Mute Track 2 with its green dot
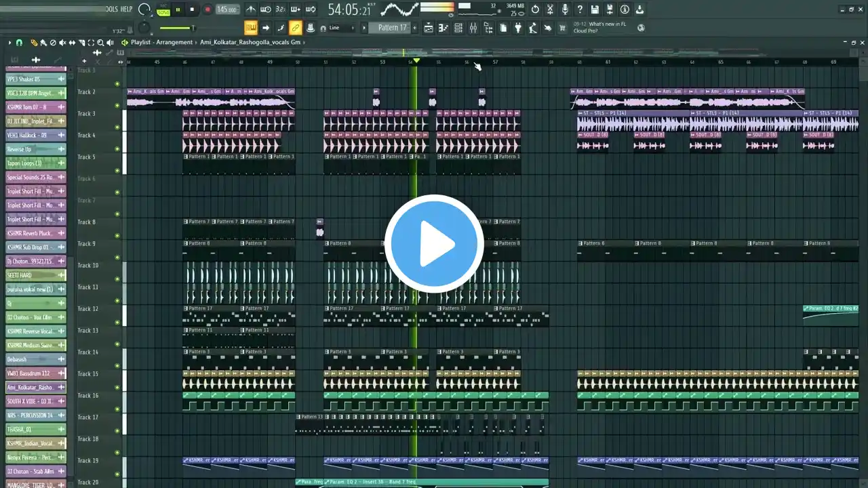This screenshot has height=488, width=868. point(117,106)
